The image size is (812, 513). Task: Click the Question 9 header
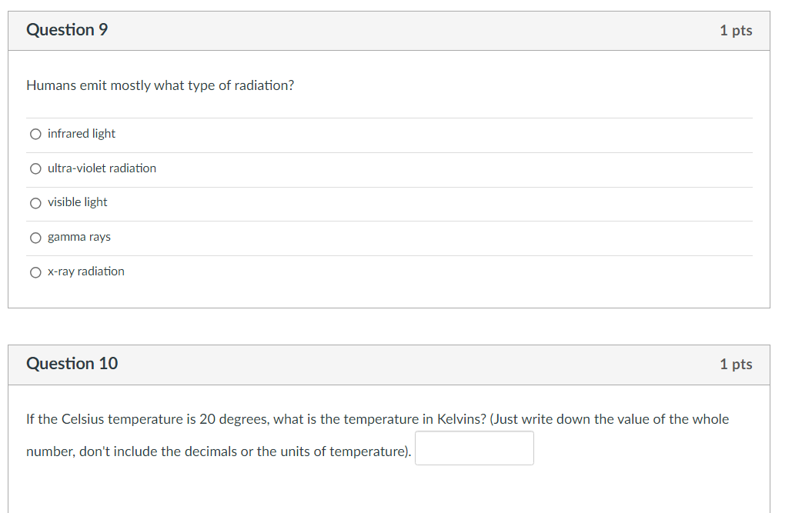click(69, 30)
